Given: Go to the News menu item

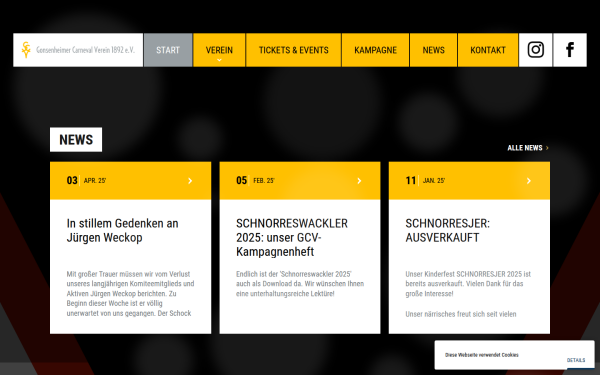Looking at the screenshot, I should coord(434,50).
